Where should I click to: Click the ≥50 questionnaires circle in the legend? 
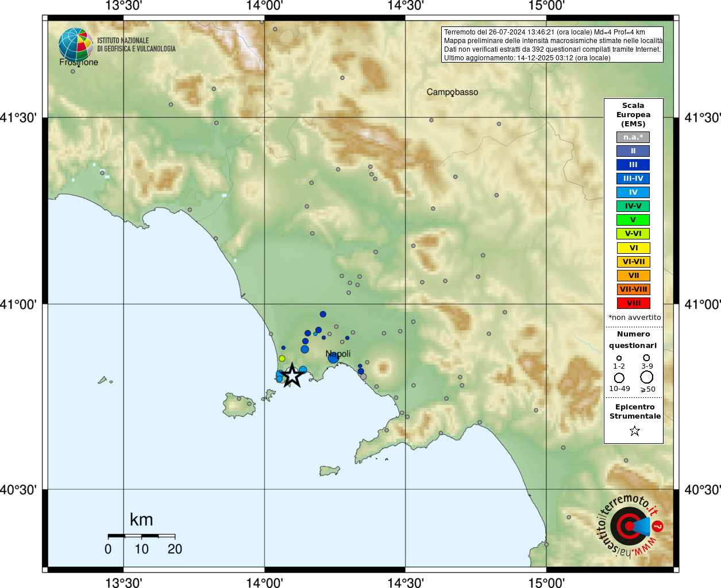647,377
